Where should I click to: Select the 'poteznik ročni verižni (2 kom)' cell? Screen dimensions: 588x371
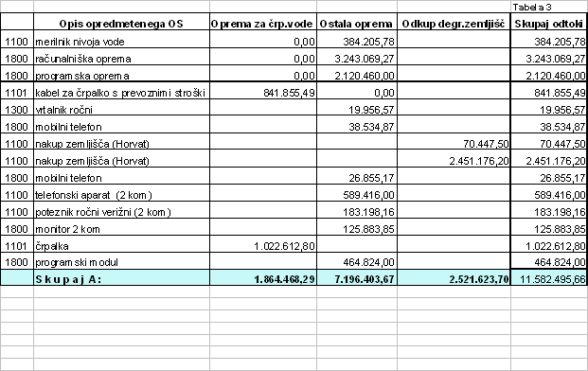tap(121, 210)
